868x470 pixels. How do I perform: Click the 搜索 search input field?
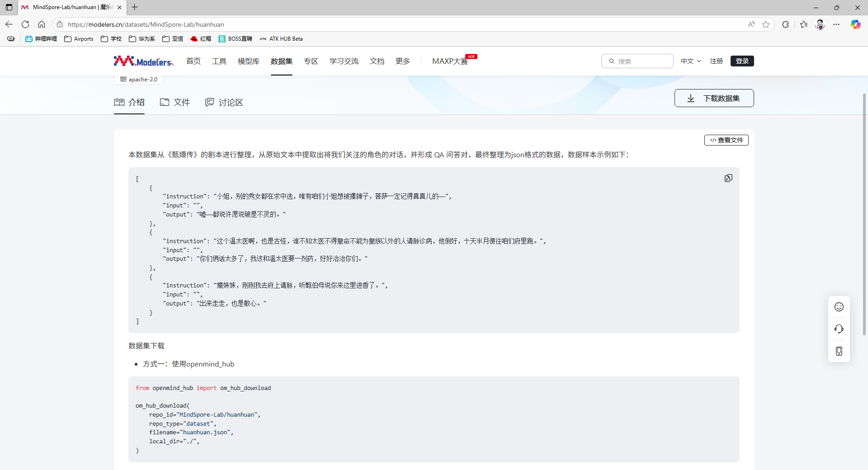(x=642, y=61)
